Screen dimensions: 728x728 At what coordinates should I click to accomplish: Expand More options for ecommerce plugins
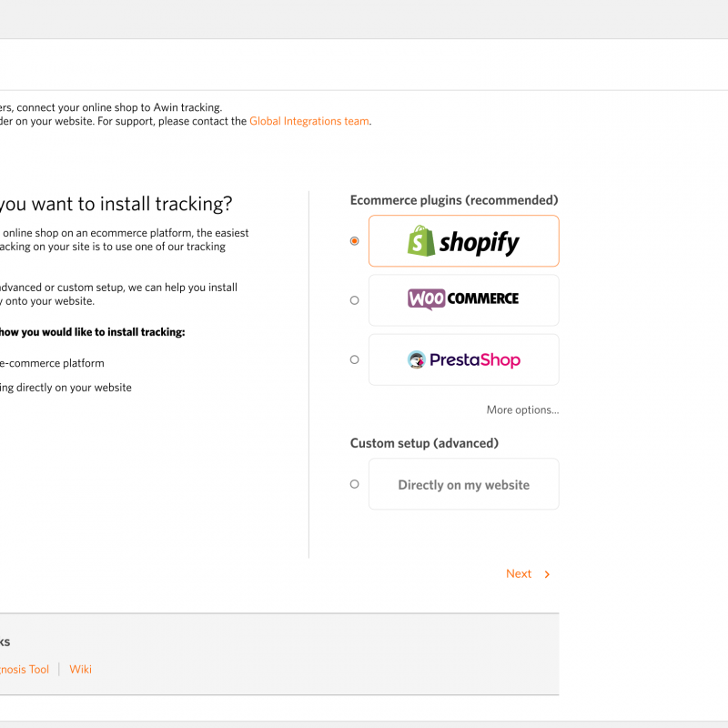coord(522,409)
